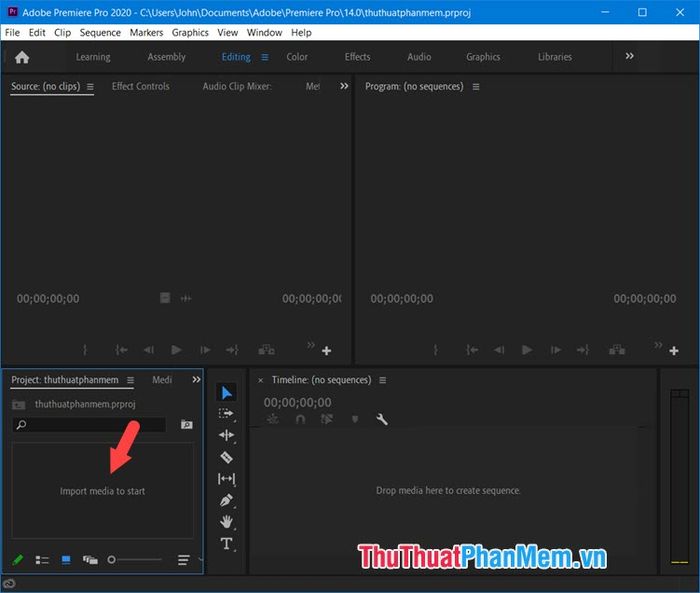This screenshot has height=593, width=700.
Task: Click Insert button in Source monitor
Action: (267, 350)
